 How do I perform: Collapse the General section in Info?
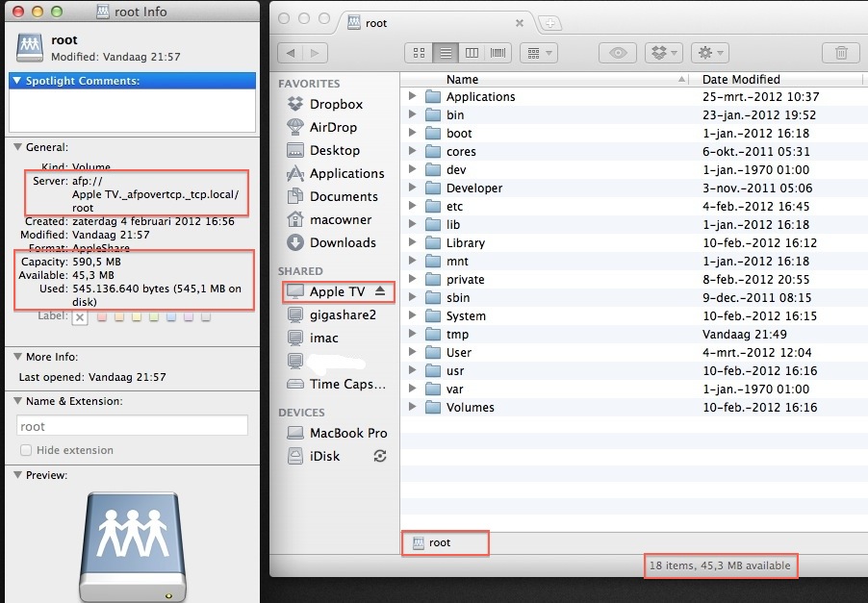click(x=17, y=147)
